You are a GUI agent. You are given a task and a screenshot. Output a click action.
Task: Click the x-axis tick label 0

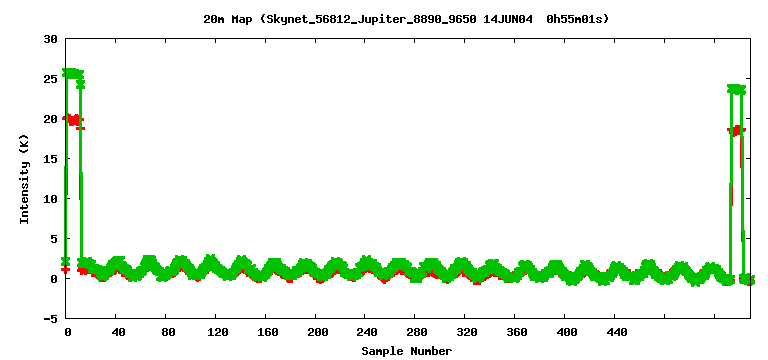click(68, 333)
